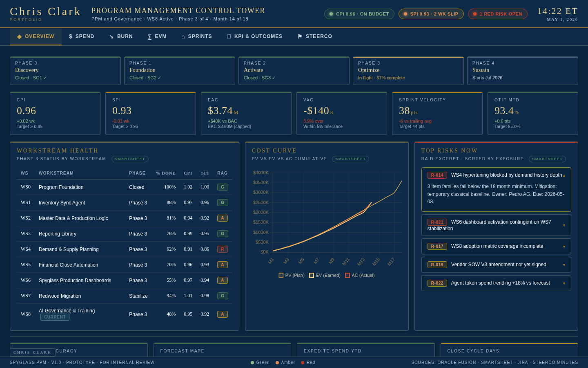Click the R-017 risk ID badge
588x368 pixels.
click(437, 246)
